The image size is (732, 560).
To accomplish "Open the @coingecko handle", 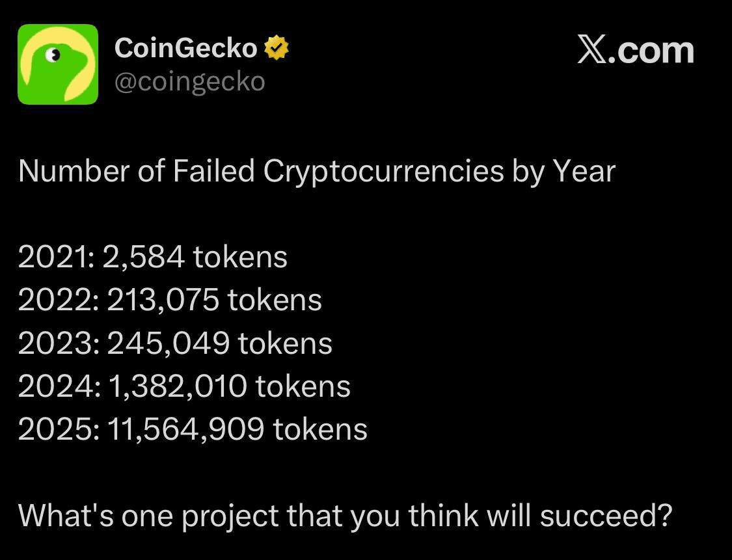I will pos(190,82).
